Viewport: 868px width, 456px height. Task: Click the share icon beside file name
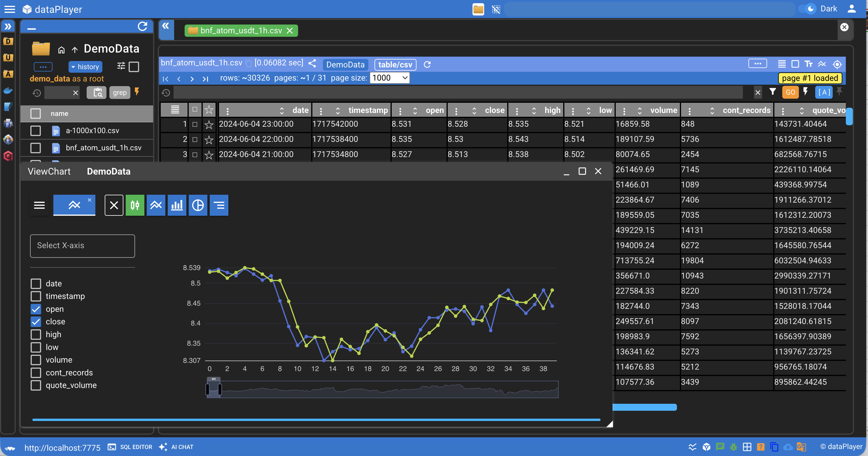[312, 63]
